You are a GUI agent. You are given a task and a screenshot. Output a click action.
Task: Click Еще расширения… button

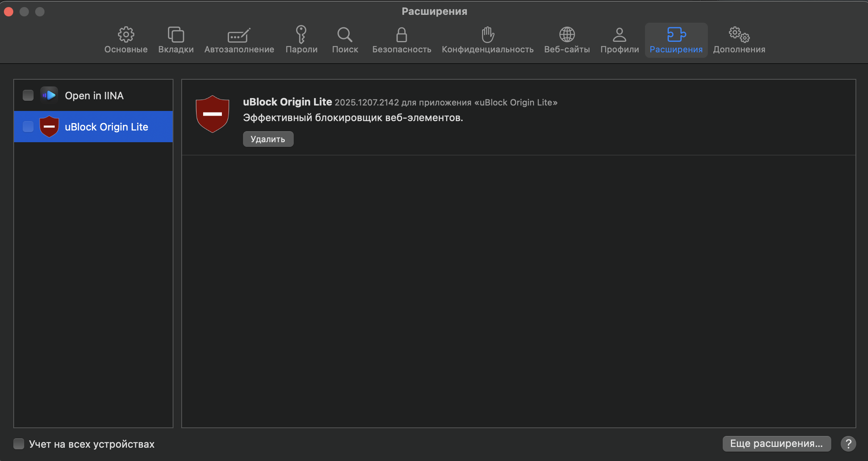[x=776, y=444]
